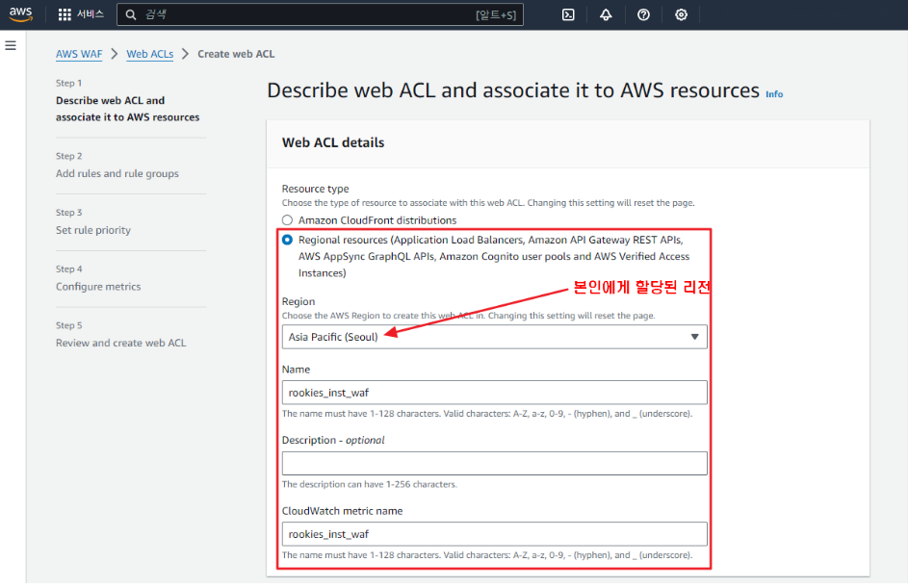
Task: Select Step 5 Review and create web ACL
Action: [x=121, y=343]
